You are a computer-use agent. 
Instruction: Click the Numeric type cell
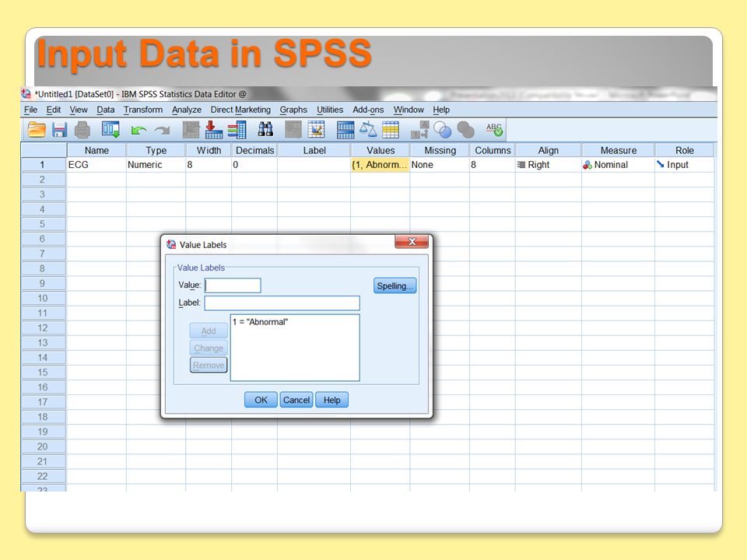(x=156, y=165)
